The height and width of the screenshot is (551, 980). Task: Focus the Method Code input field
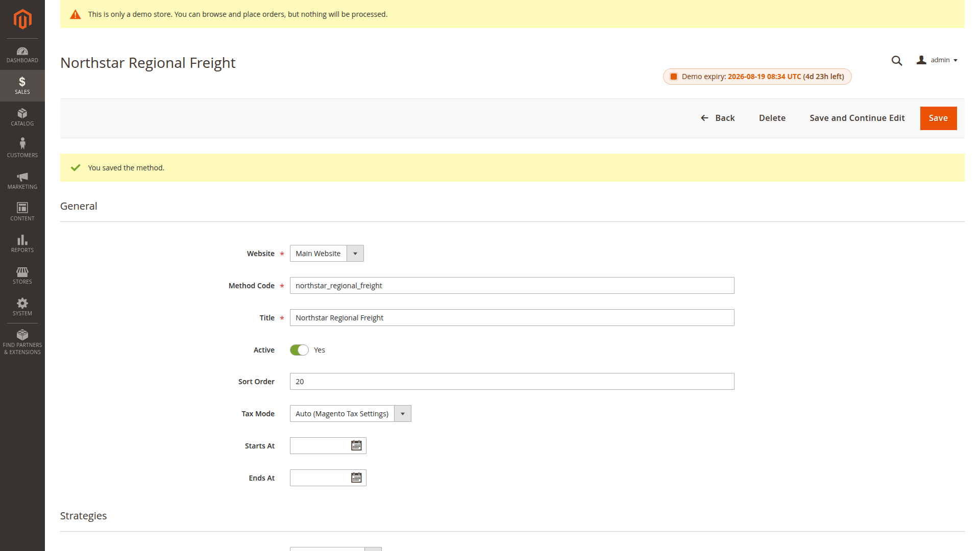coord(512,286)
